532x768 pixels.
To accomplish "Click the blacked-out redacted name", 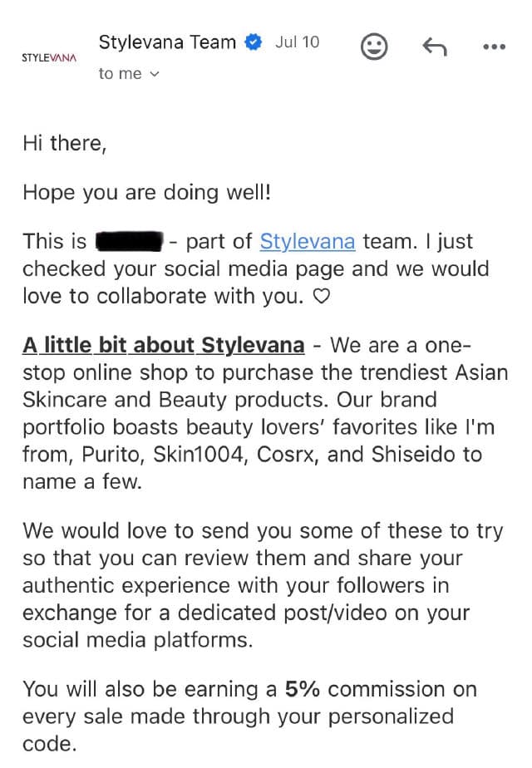I will click(x=129, y=242).
